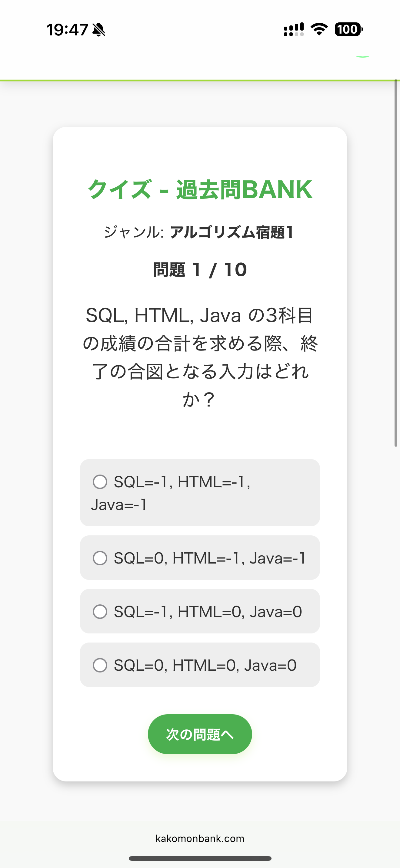
Task: Choose the answer option SQL=0, HTML=0, Java=0
Action: [x=200, y=665]
